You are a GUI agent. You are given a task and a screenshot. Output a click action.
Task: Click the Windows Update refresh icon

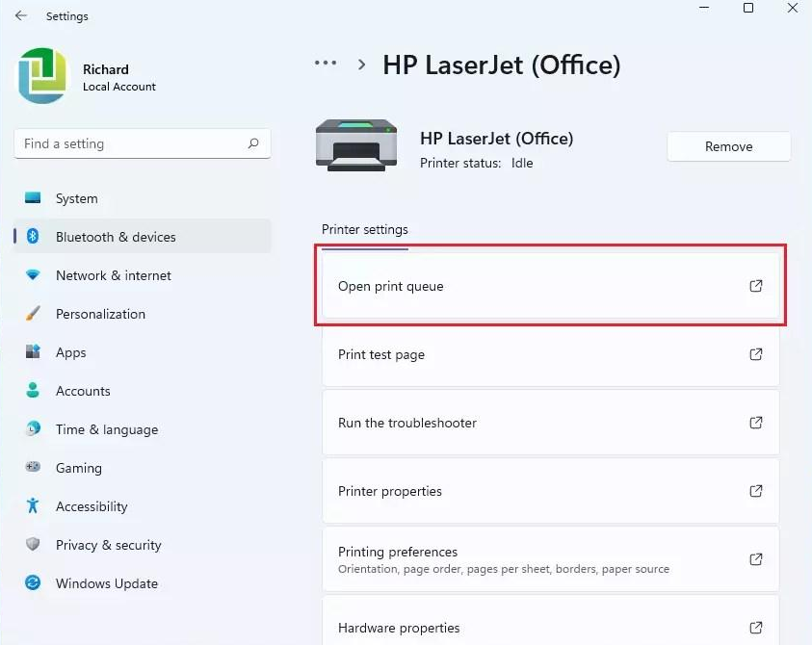(33, 582)
